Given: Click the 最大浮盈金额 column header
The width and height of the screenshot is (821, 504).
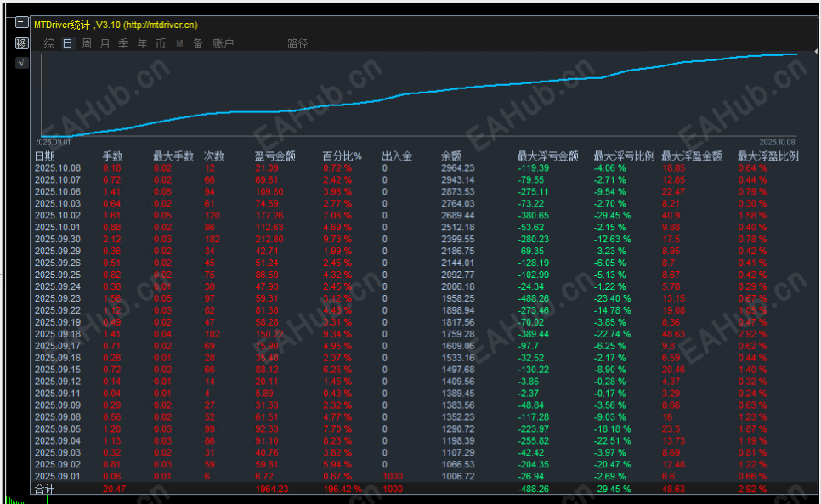Looking at the screenshot, I should click(692, 156).
